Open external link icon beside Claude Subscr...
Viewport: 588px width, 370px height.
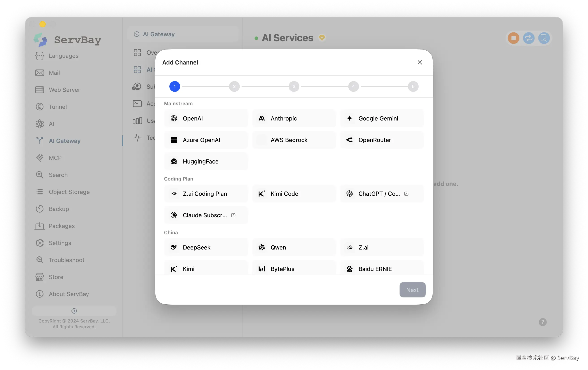pyautogui.click(x=233, y=215)
